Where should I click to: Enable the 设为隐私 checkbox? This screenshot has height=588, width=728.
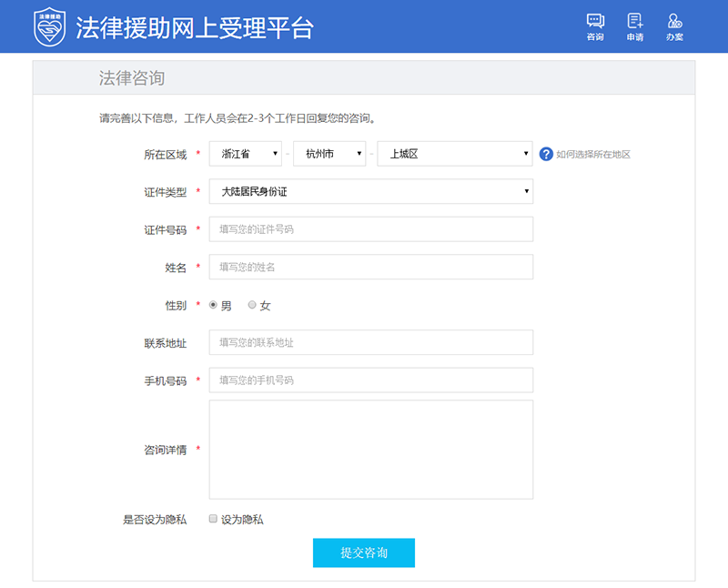pos(213,519)
